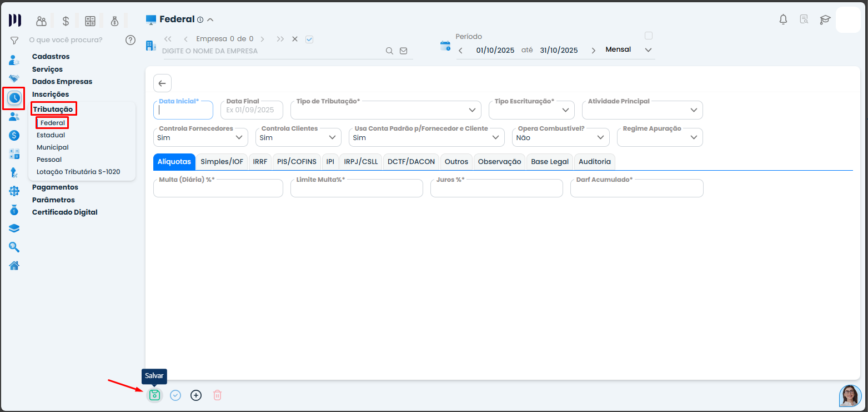The image size is (868, 412).
Task: Open the Tipo de Tributação dropdown
Action: click(386, 110)
